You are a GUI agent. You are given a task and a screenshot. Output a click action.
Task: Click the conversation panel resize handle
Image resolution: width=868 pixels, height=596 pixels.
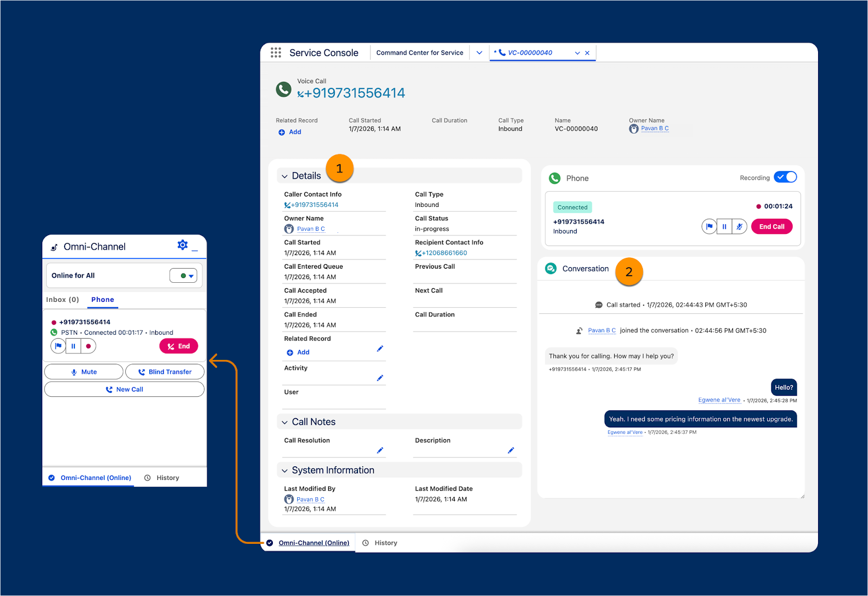(x=802, y=496)
